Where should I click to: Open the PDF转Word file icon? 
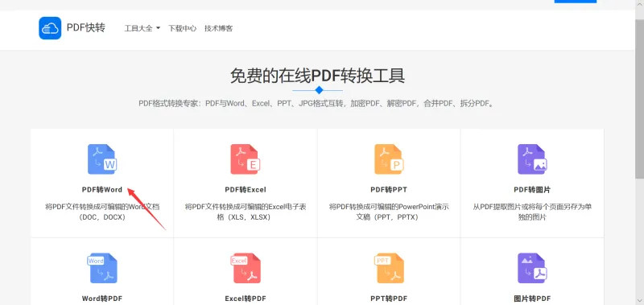click(x=102, y=159)
